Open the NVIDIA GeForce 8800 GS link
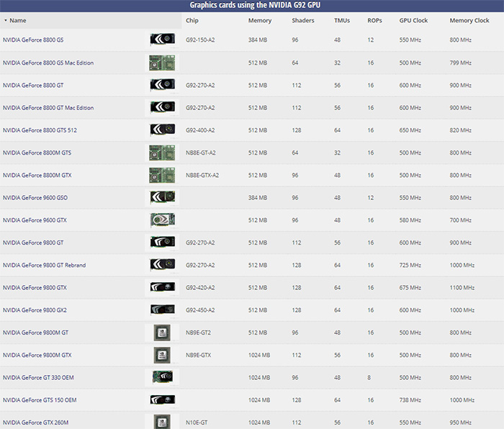 tap(33, 40)
